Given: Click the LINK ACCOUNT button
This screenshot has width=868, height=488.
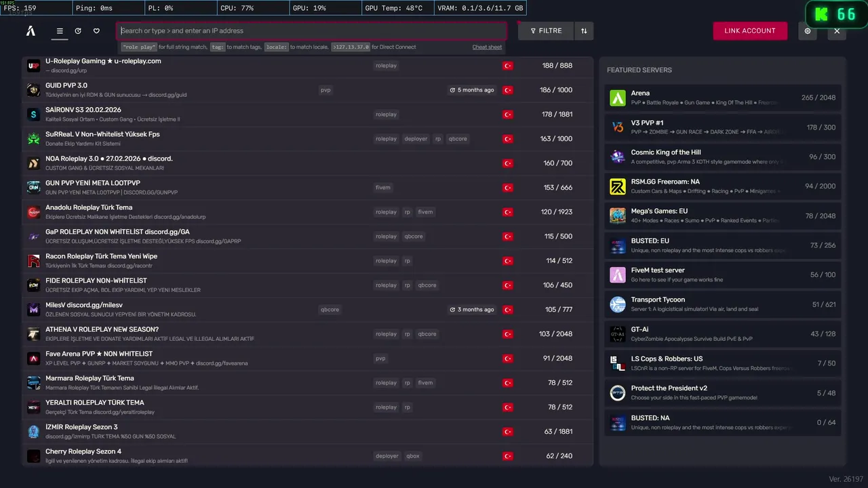Looking at the screenshot, I should (750, 30).
